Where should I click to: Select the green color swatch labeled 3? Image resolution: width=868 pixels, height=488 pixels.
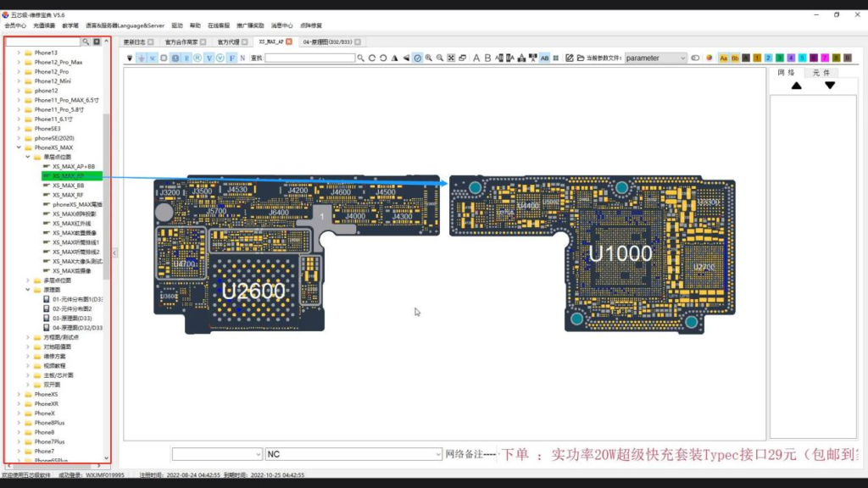pyautogui.click(x=780, y=58)
